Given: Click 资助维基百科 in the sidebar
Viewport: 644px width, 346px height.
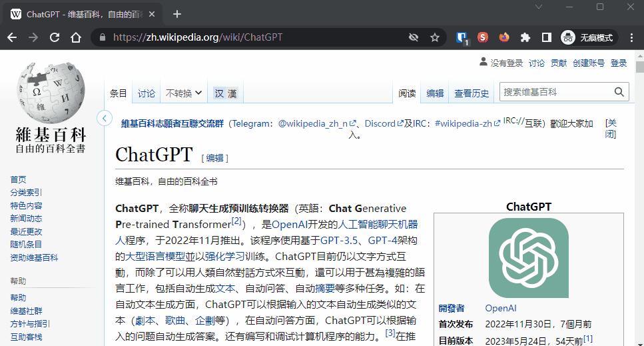Looking at the screenshot, I should click(34, 257).
